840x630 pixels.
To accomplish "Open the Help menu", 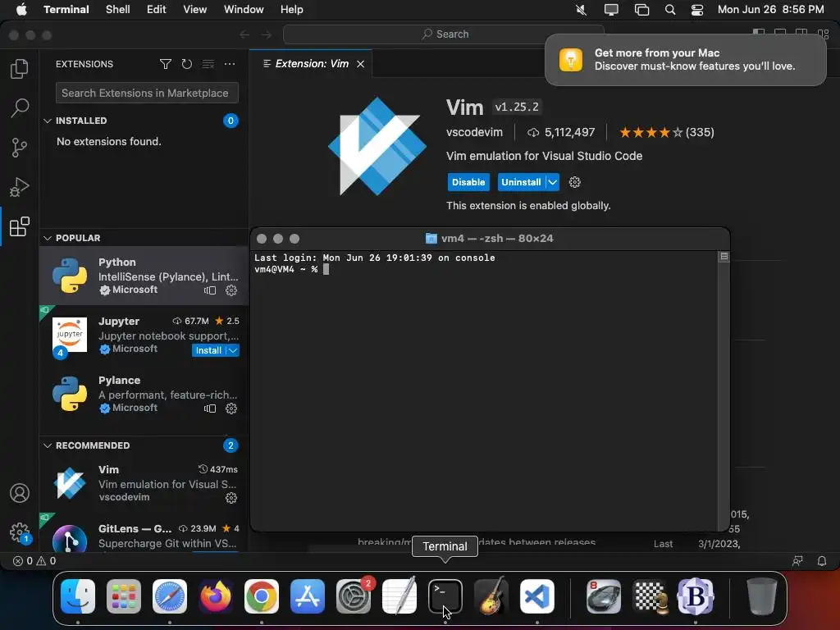I will [291, 10].
